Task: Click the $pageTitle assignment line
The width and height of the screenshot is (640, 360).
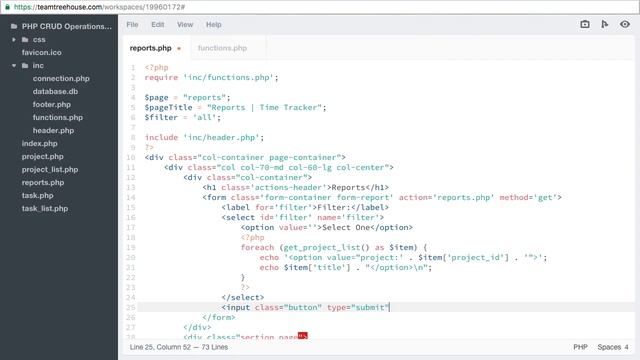Action: 236,108
